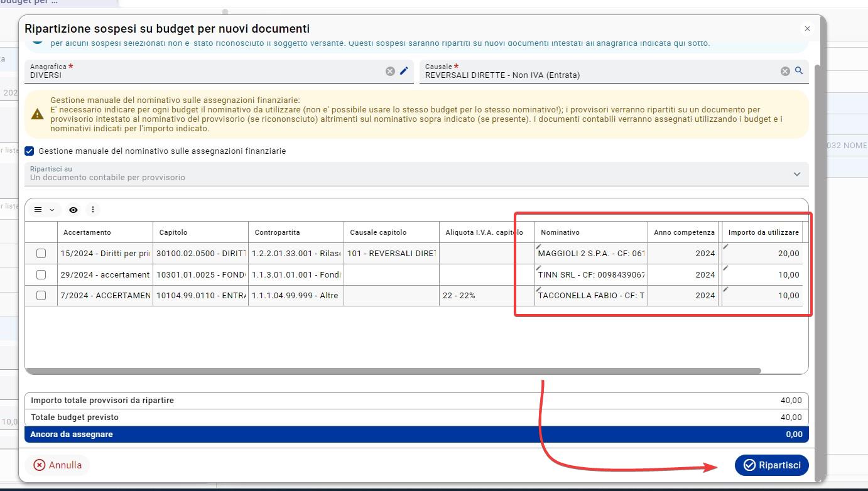Image resolution: width=868 pixels, height=491 pixels.
Task: Select cell 1.2.2.01.33.001 contropartita
Action: 296,254
